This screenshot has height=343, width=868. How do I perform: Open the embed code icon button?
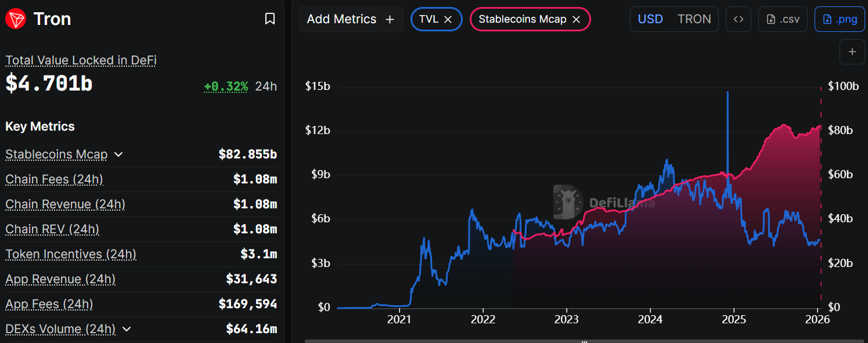click(738, 19)
